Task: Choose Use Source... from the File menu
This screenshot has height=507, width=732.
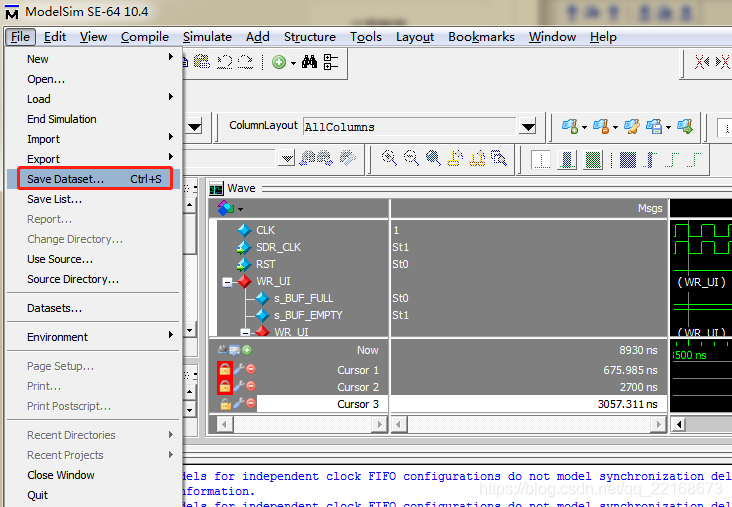Action: click(x=93, y=259)
